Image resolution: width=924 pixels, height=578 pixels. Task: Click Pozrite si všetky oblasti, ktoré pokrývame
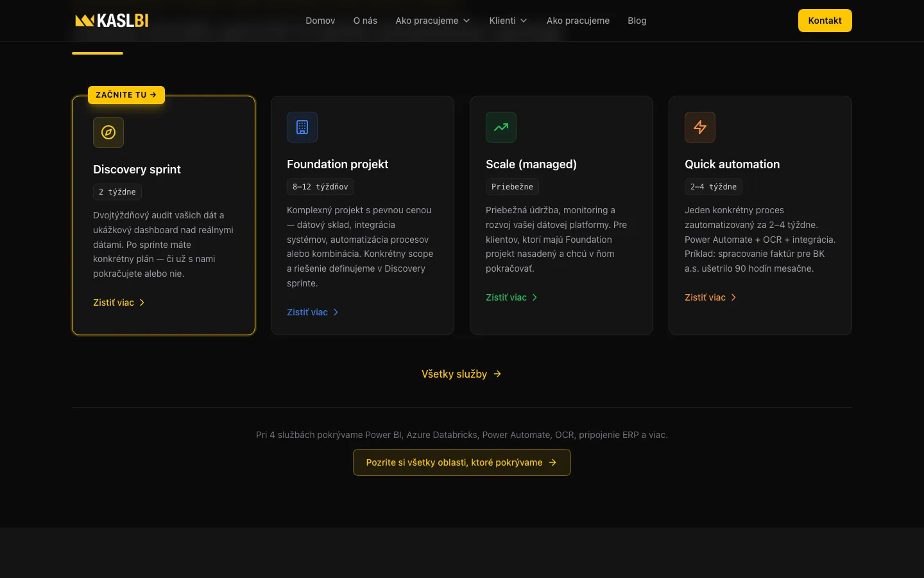point(462,462)
